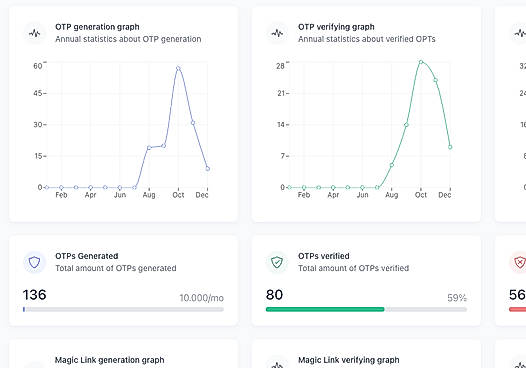This screenshot has height=368, width=526.
Task: Click the green shield check icon for OTPs verified
Action: 277,262
